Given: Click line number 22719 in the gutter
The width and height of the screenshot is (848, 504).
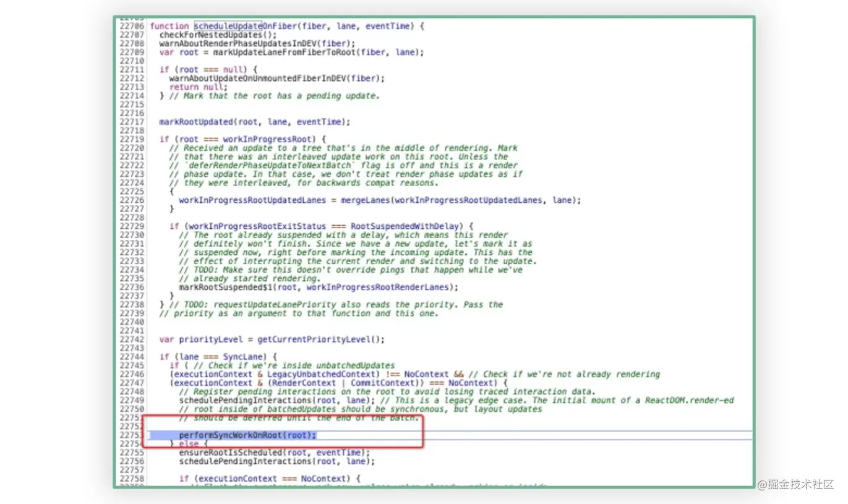Looking at the screenshot, I should (x=132, y=139).
